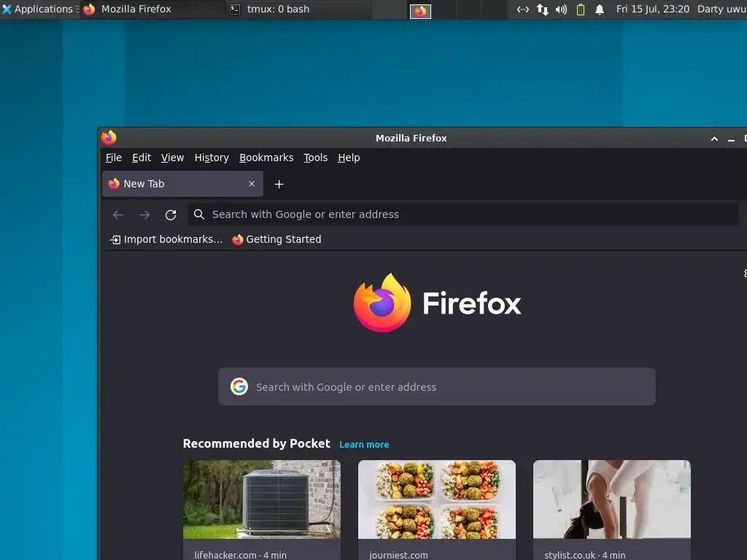Viewport: 747px width, 560px height.
Task: Switch to tmux bash taskbar entry
Action: [x=298, y=9]
